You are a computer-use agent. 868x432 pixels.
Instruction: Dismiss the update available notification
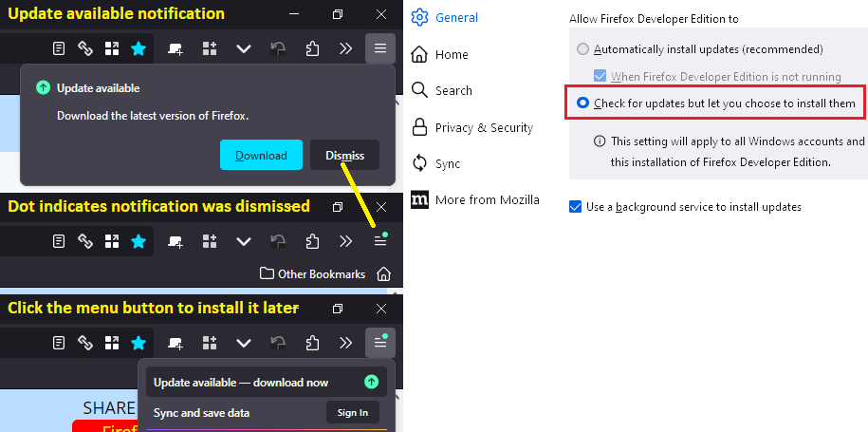[344, 155]
